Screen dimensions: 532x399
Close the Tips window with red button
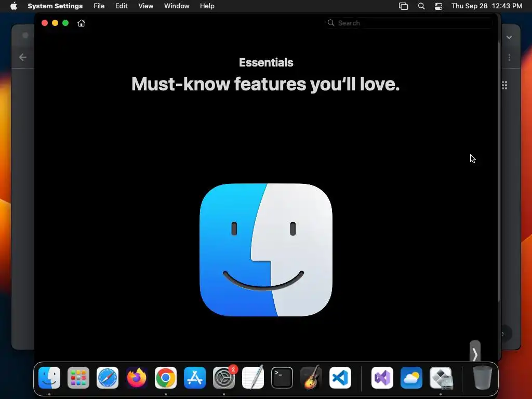[45, 23]
